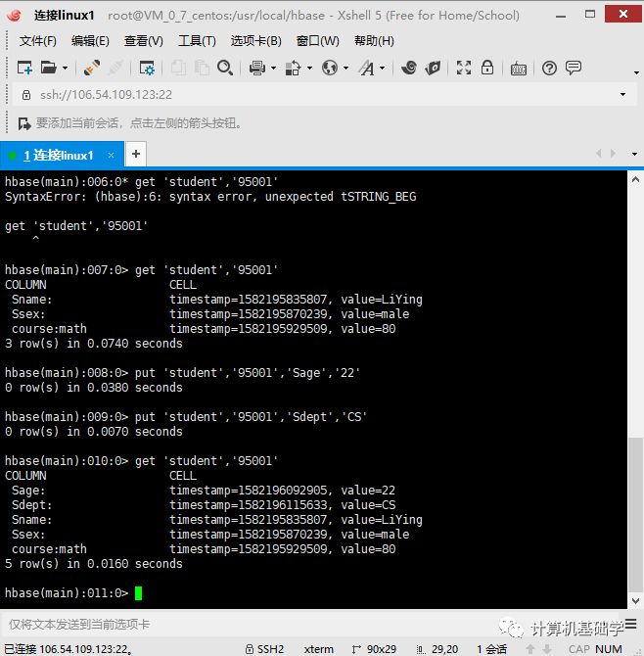Viewport: 644px width, 656px height.
Task: Open the 编辑(E) menu
Action: point(90,40)
